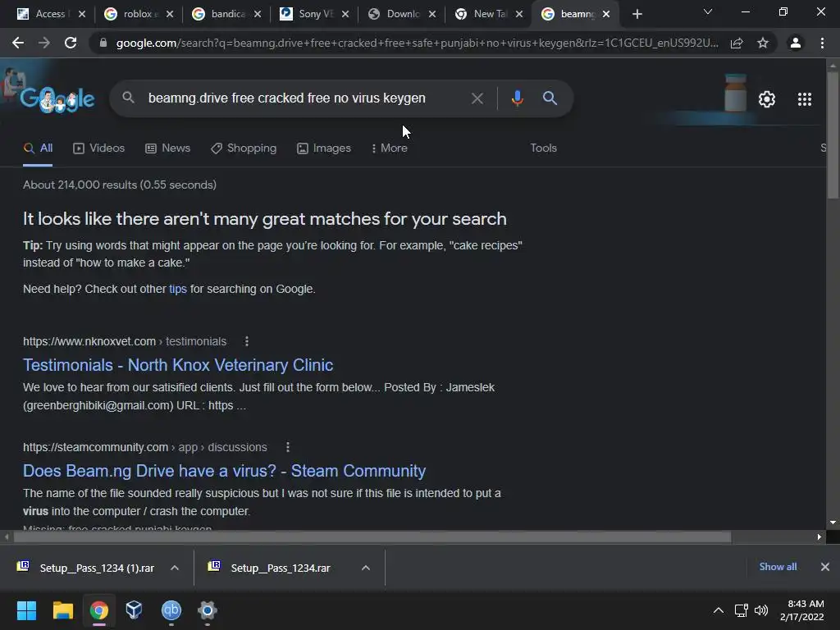Close the roblox tab
This screenshot has width=840, height=630.
(170, 15)
